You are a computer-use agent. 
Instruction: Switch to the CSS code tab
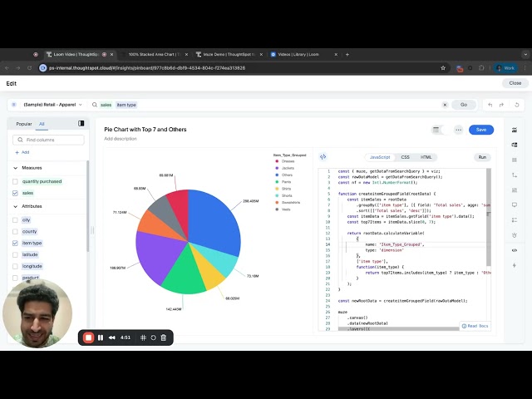(x=405, y=157)
